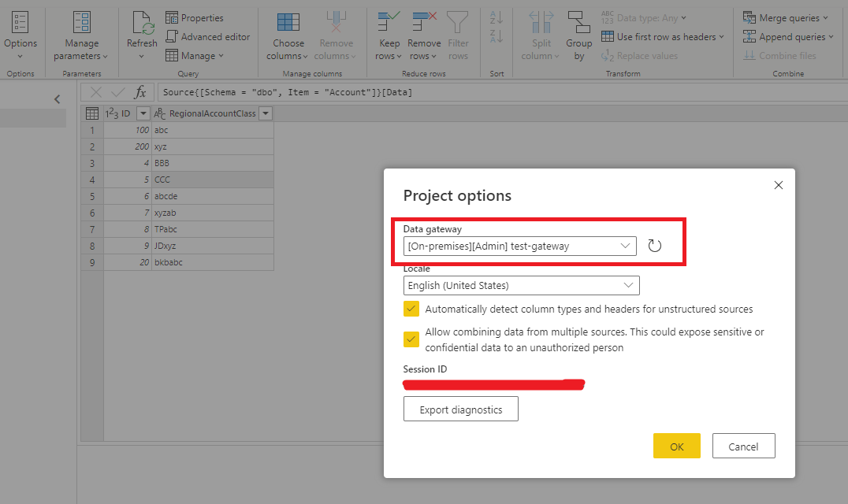Open Choose columns
848x504 pixels.
coord(287,35)
